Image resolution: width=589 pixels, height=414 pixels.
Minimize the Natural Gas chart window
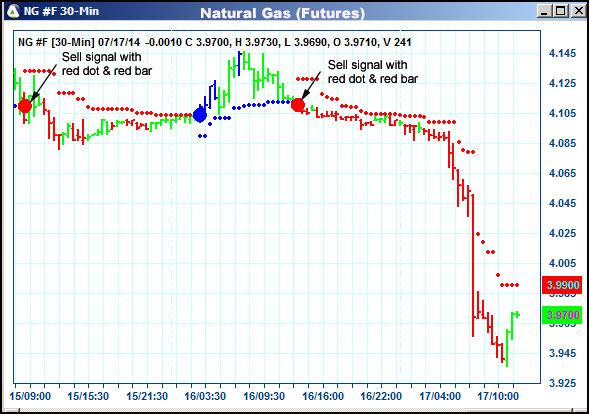[x=544, y=11]
